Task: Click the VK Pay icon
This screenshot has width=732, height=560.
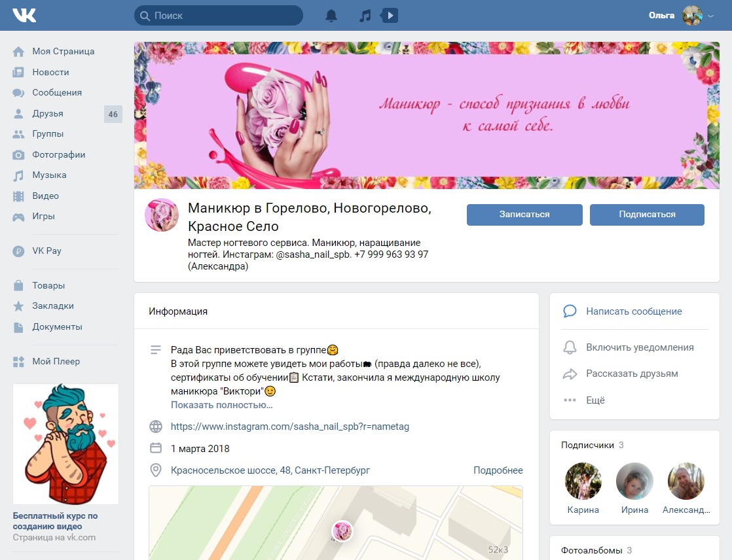Action: click(18, 251)
